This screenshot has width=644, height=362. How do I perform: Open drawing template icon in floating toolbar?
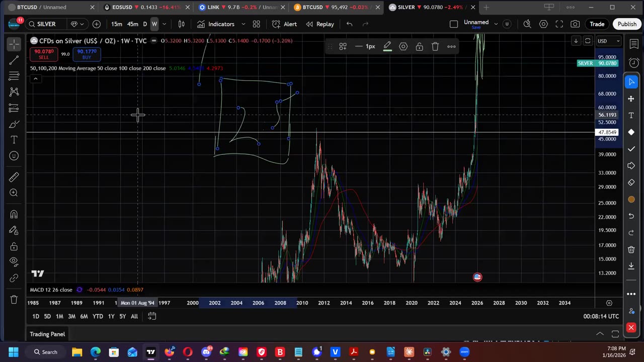tap(343, 47)
